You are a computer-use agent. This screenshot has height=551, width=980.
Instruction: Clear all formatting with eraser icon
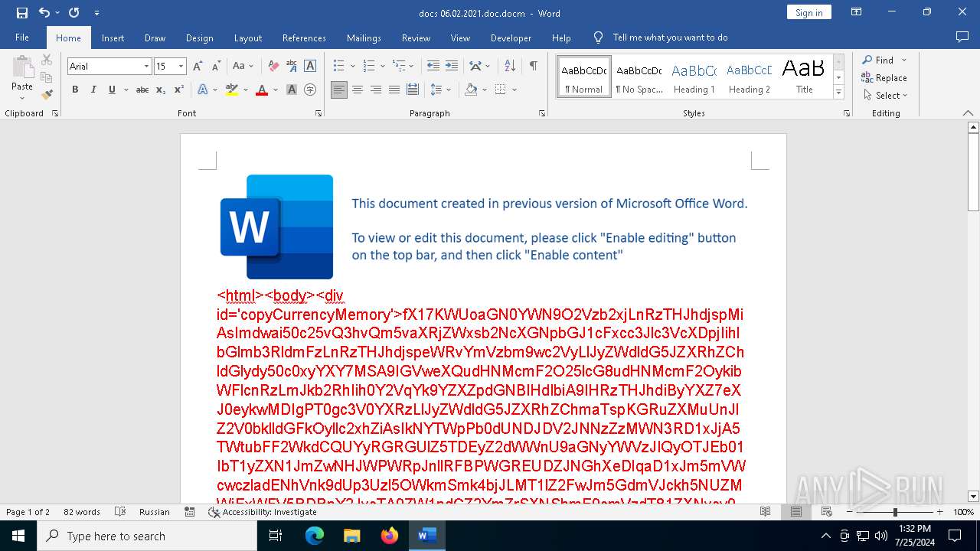pos(273,67)
